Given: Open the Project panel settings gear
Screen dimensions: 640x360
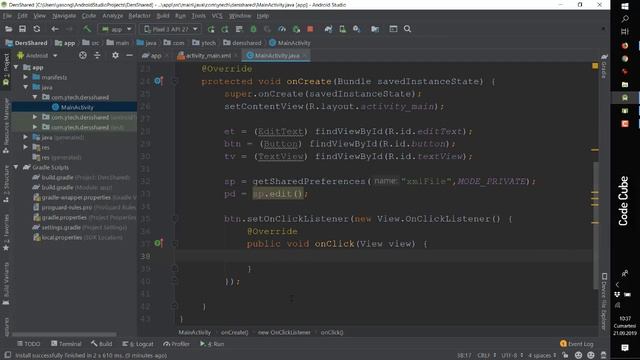Looking at the screenshot, I should click(x=116, y=56).
